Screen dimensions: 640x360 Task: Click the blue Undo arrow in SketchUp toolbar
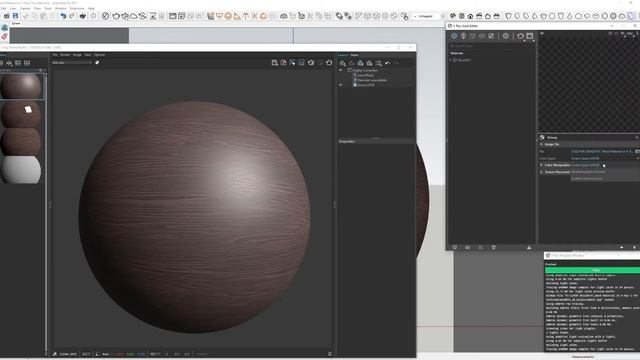click(63, 16)
